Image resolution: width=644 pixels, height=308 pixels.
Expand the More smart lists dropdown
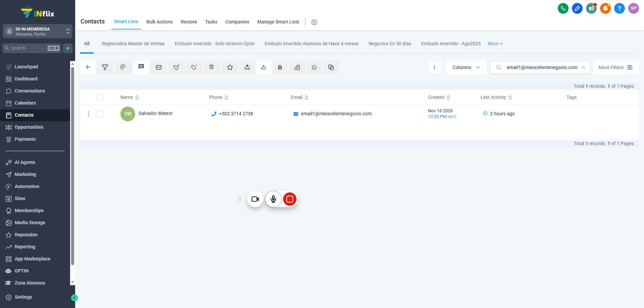click(495, 43)
